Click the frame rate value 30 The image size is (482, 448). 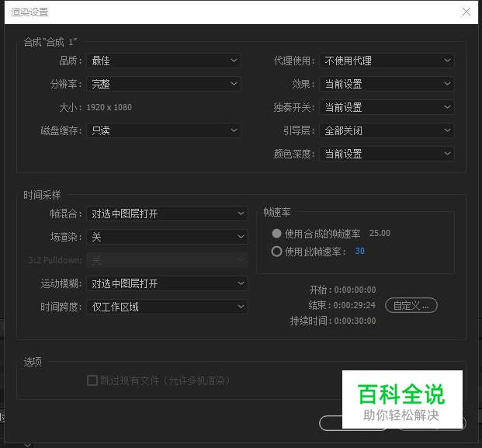coord(359,251)
